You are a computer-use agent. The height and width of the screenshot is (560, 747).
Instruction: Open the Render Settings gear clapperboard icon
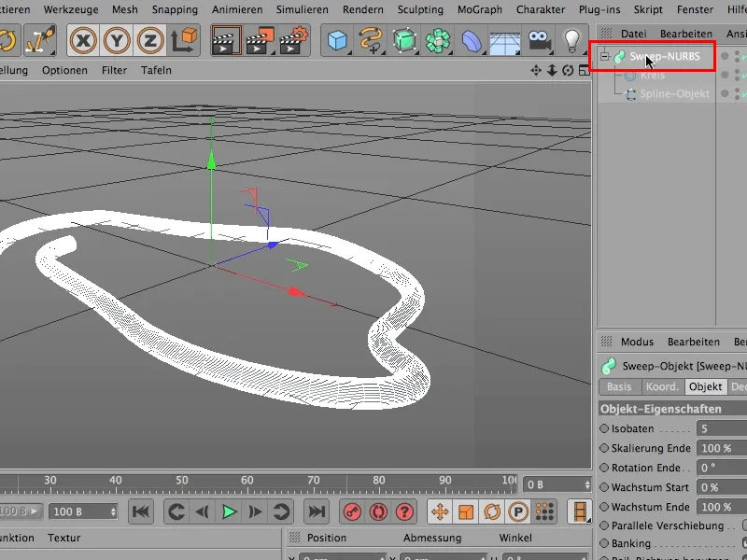pos(294,40)
